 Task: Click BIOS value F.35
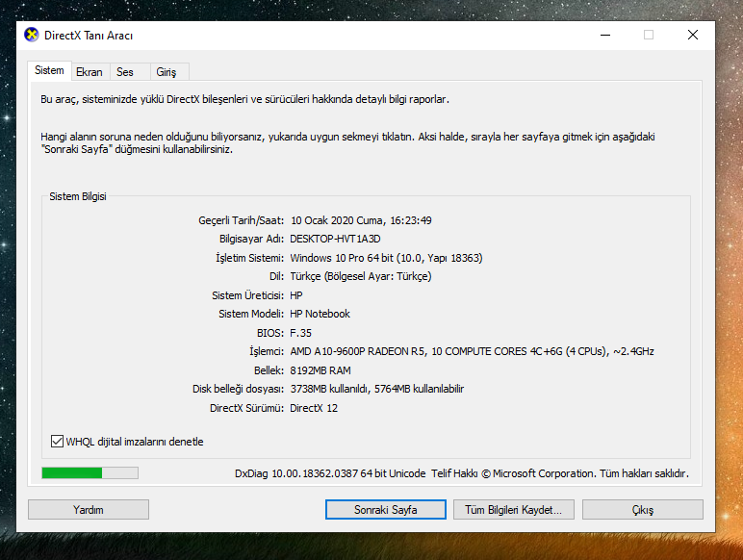(301, 333)
